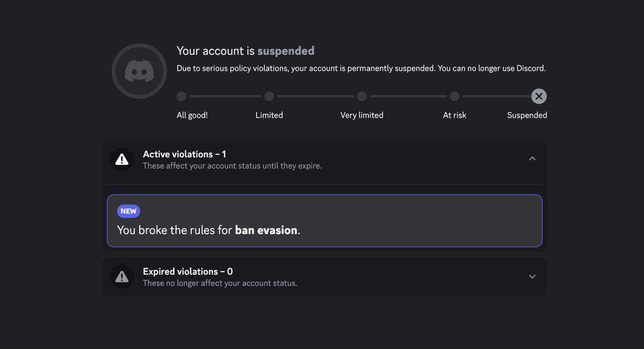Image resolution: width=644 pixels, height=349 pixels.
Task: Collapse the Active violations section
Action: click(x=532, y=159)
